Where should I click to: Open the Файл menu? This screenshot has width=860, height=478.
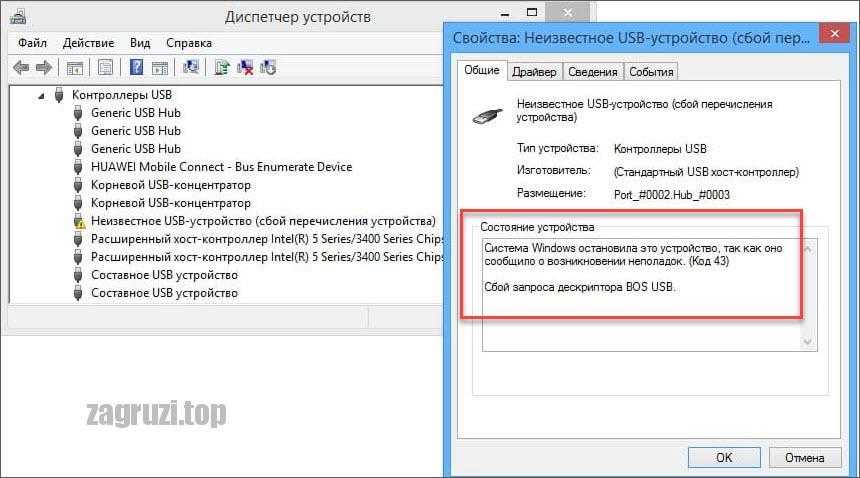tap(32, 43)
